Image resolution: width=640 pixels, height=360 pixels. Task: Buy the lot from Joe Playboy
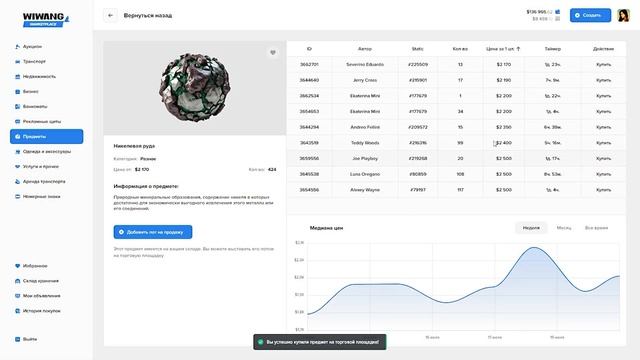click(x=603, y=158)
